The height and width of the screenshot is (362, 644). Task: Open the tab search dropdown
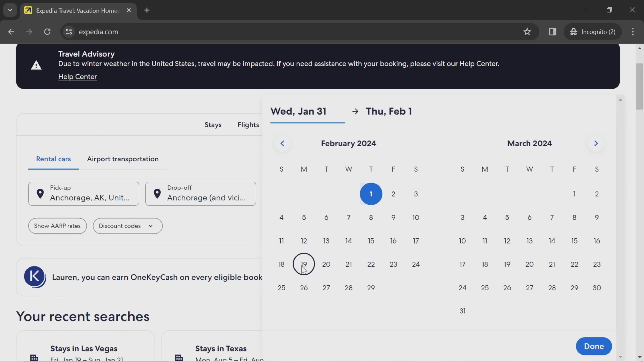[10, 10]
